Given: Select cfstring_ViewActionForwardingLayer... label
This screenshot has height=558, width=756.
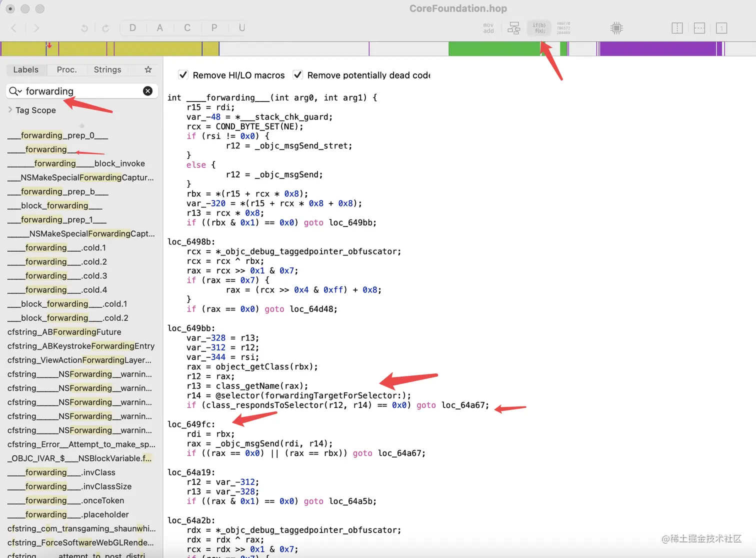Looking at the screenshot, I should (x=79, y=359).
